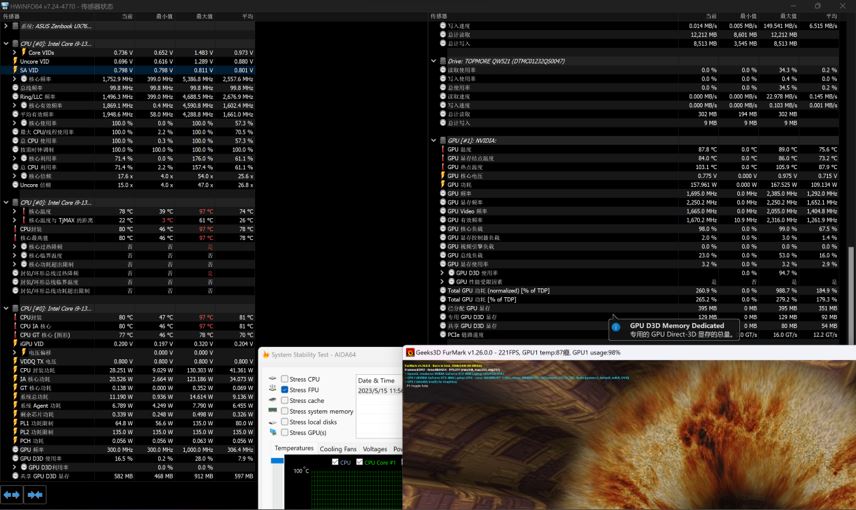The width and height of the screenshot is (856, 510).
Task: Click the clock icon beside Uncore ratio row
Action: 15,185
